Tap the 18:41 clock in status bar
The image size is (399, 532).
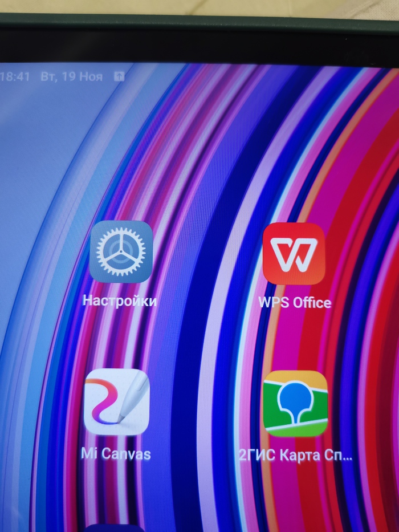15,76
